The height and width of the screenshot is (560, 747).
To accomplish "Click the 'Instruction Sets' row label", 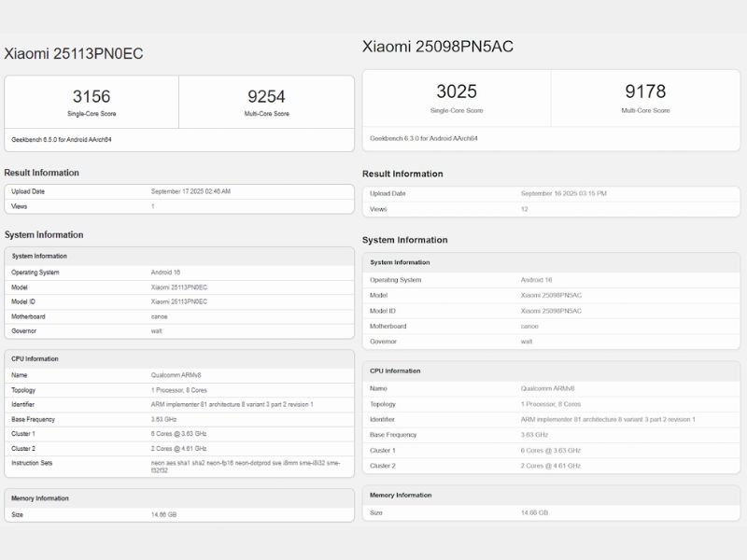I will pyautogui.click(x=32, y=463).
